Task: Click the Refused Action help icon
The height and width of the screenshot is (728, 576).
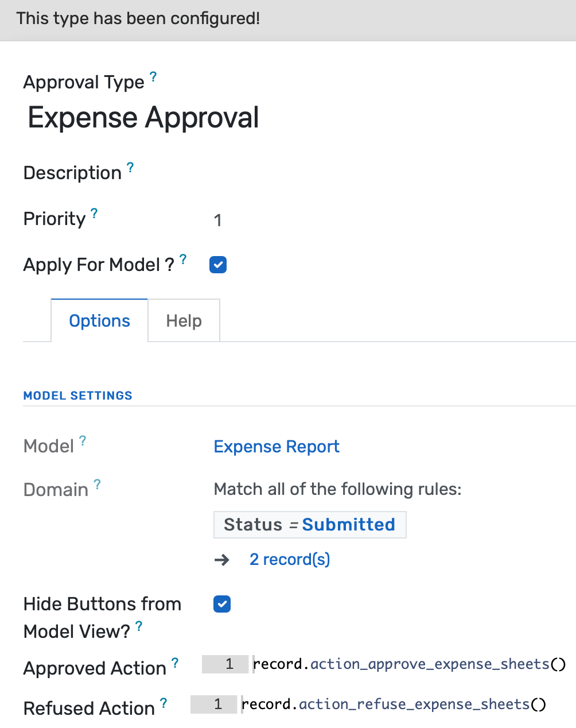Action: 163,701
